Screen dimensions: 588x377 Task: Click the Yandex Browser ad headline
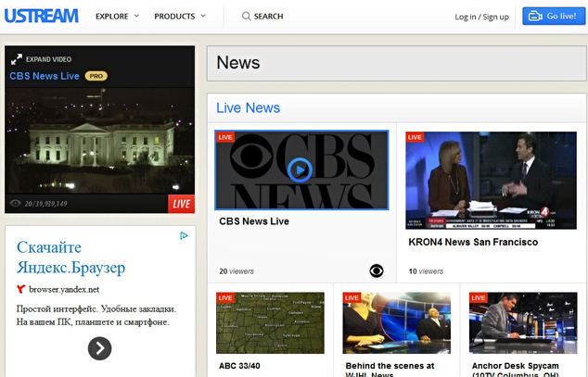coord(70,258)
